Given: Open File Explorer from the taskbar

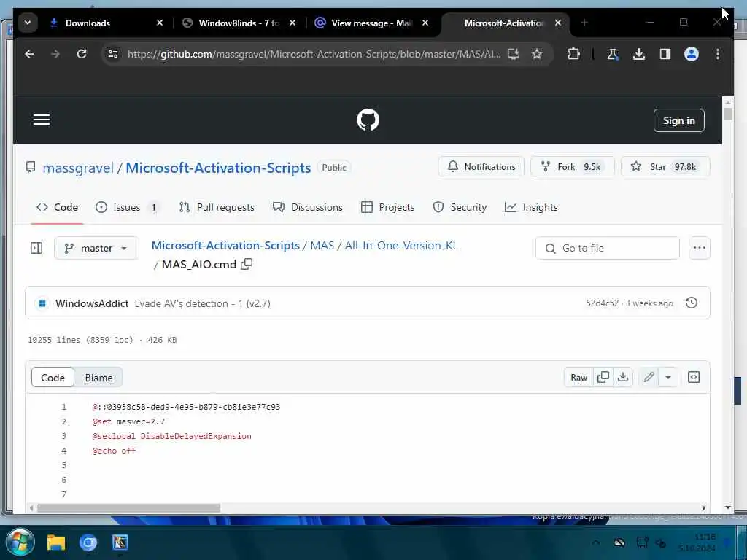Looking at the screenshot, I should 56,542.
